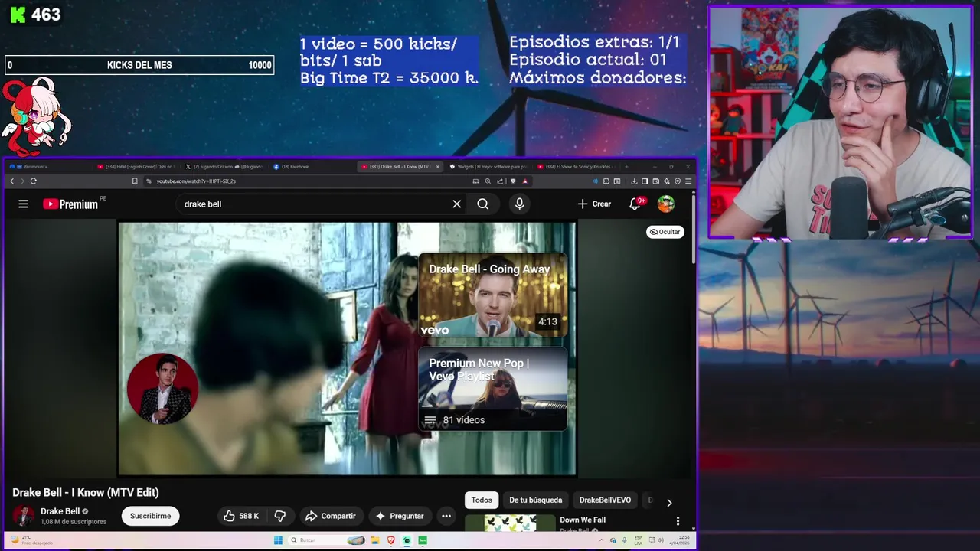Open Premium New Pop Vevo playlist card
Viewport: 980px width, 551px height.
(x=492, y=389)
